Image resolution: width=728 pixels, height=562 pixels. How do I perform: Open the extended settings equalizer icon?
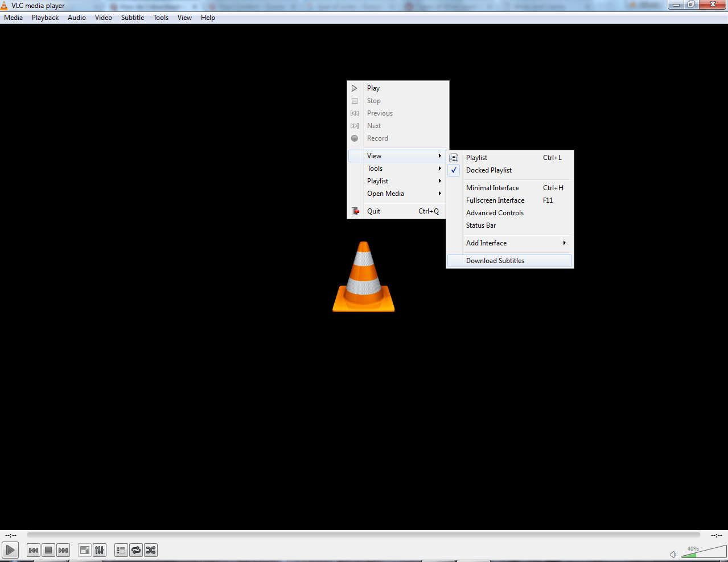[x=100, y=550]
